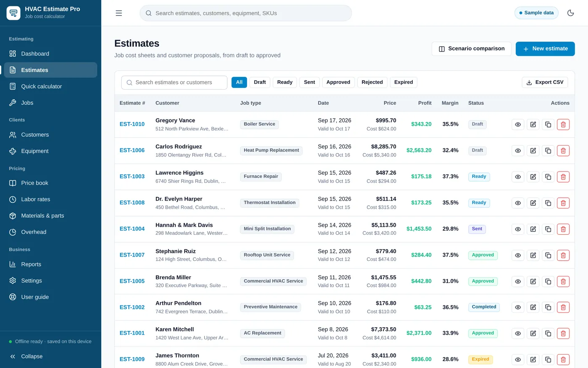
Task: Delete the EST-1010 Gregory Vance estimate
Action: [x=563, y=124]
